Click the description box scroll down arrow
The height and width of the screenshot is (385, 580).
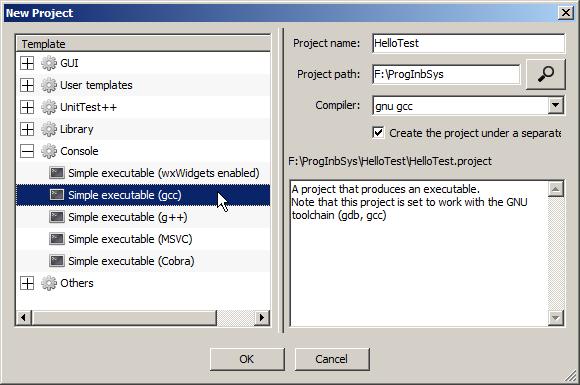point(556,318)
